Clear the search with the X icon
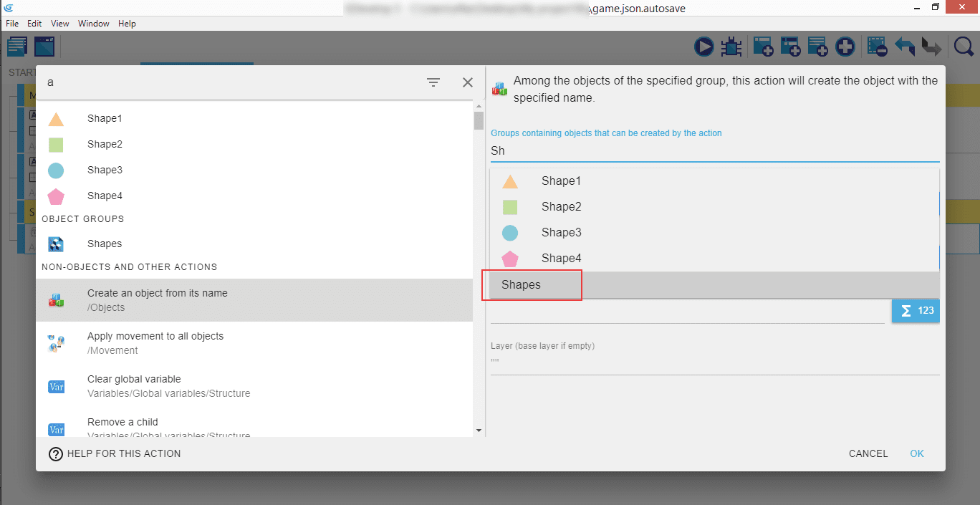Image resolution: width=980 pixels, height=505 pixels. [x=468, y=82]
